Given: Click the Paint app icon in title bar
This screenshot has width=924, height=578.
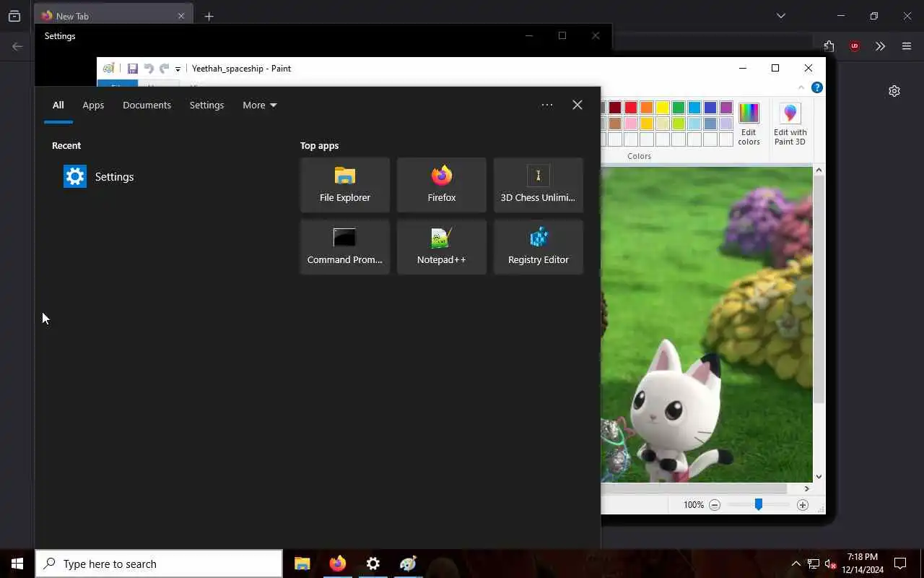Looking at the screenshot, I should tap(108, 69).
